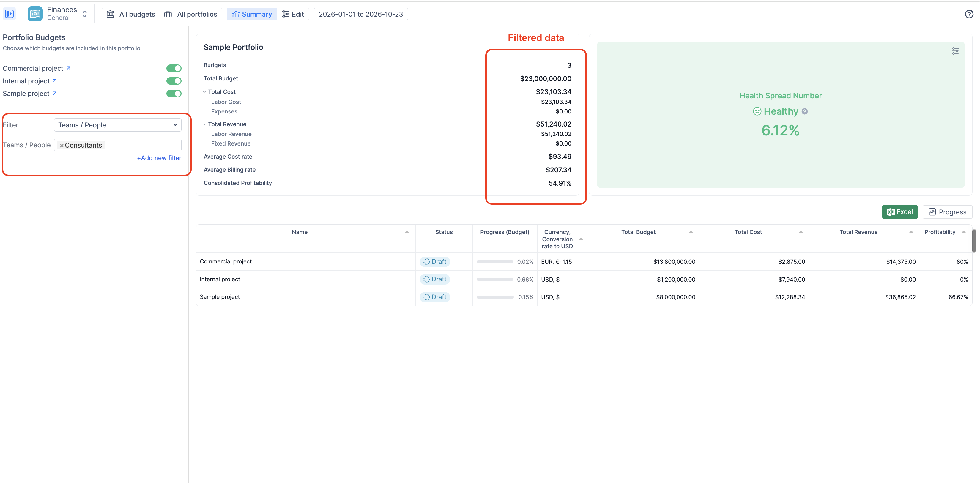
Task: Open Commercial project external link arrow
Action: coord(68,68)
